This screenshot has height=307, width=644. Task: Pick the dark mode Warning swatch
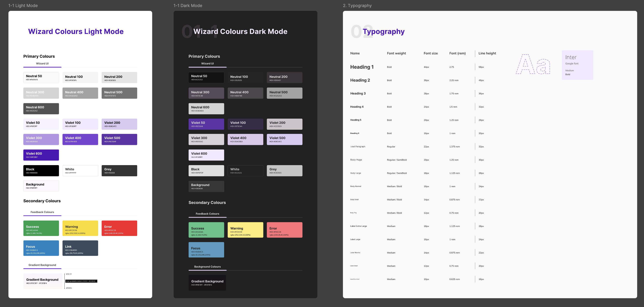pos(245,230)
